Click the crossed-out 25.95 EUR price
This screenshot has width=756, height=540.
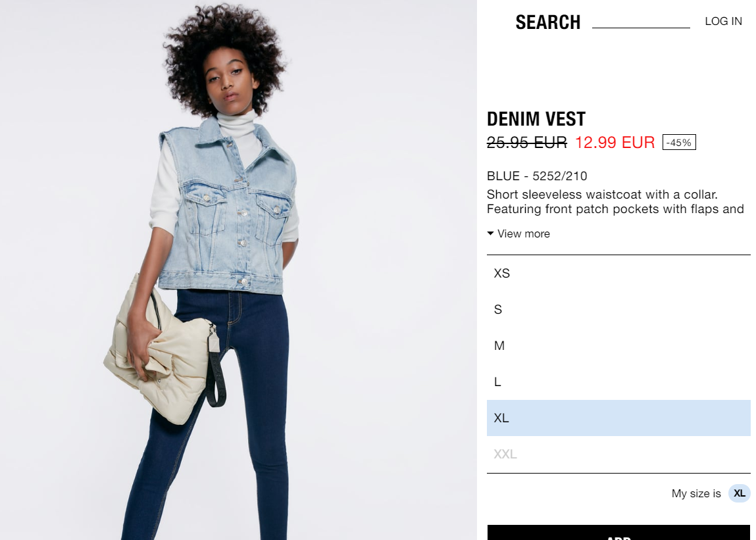click(527, 142)
